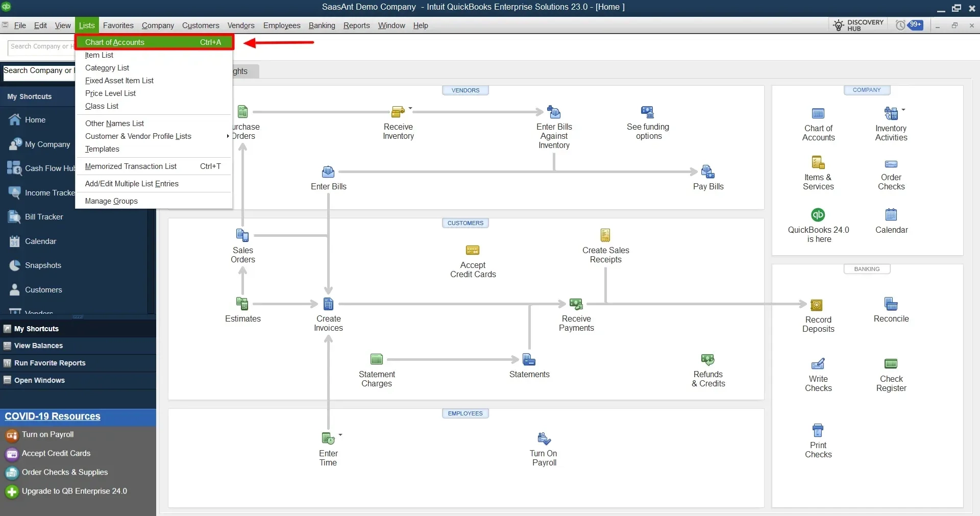Open Receive Inventory icon
This screenshot has width=980, height=516.
(398, 112)
